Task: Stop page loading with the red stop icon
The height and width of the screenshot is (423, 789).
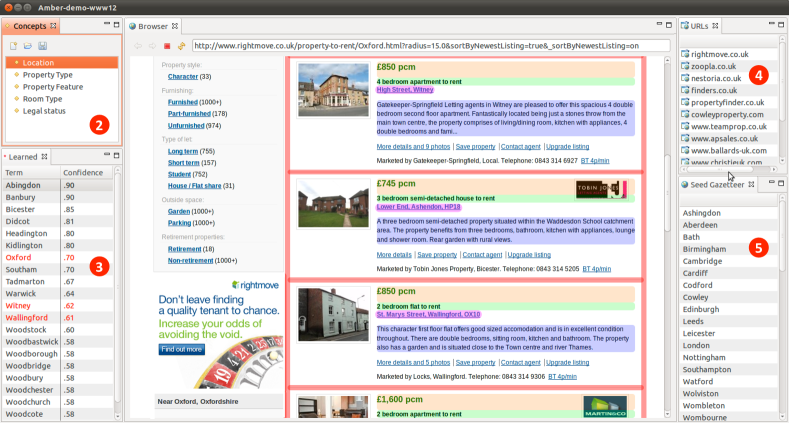Action: coord(166,45)
